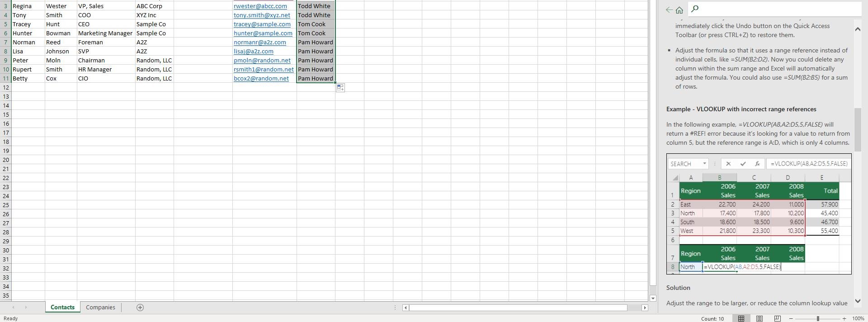Click the zoom out minus button
The width and height of the screenshot is (868, 322).
(791, 318)
